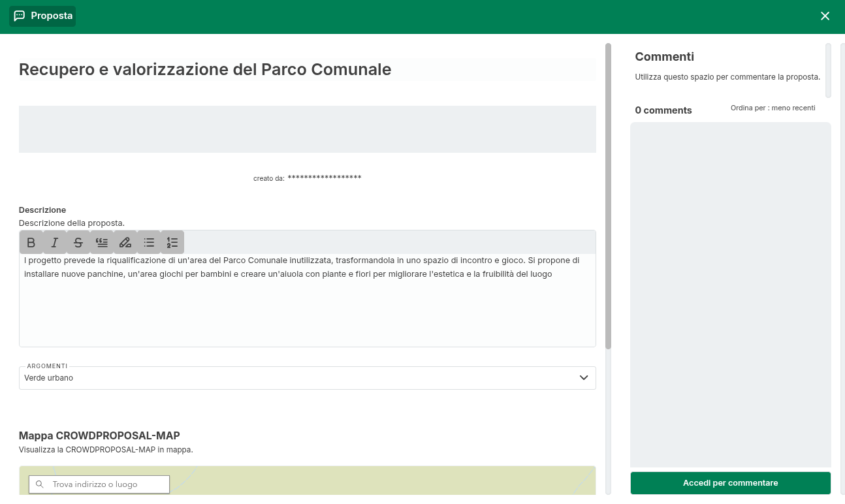Click the Proposta chat bubble icon

click(x=20, y=16)
